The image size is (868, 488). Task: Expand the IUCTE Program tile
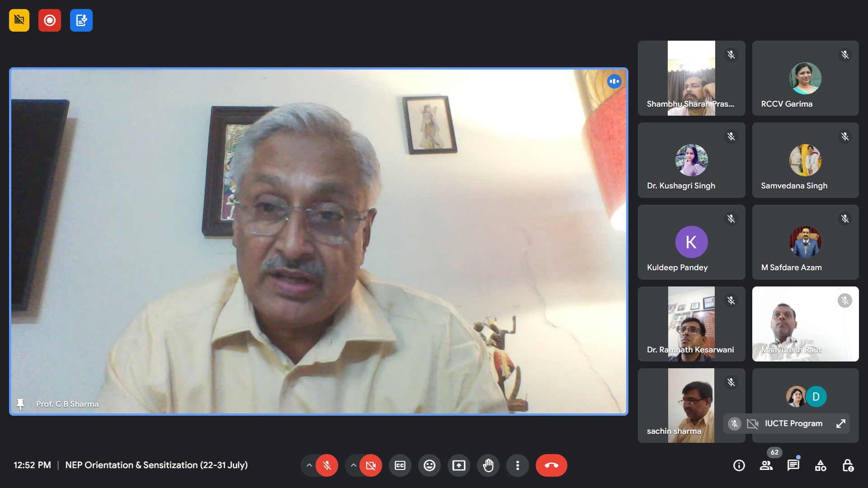[x=840, y=423]
